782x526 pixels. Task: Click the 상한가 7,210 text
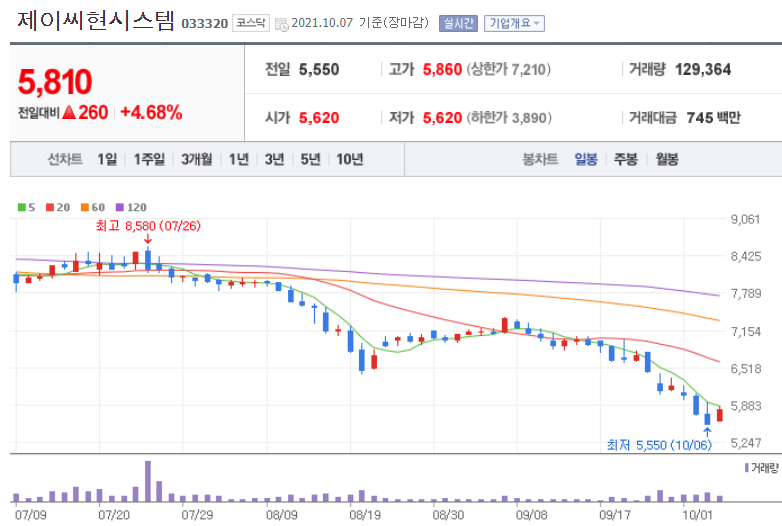click(509, 69)
